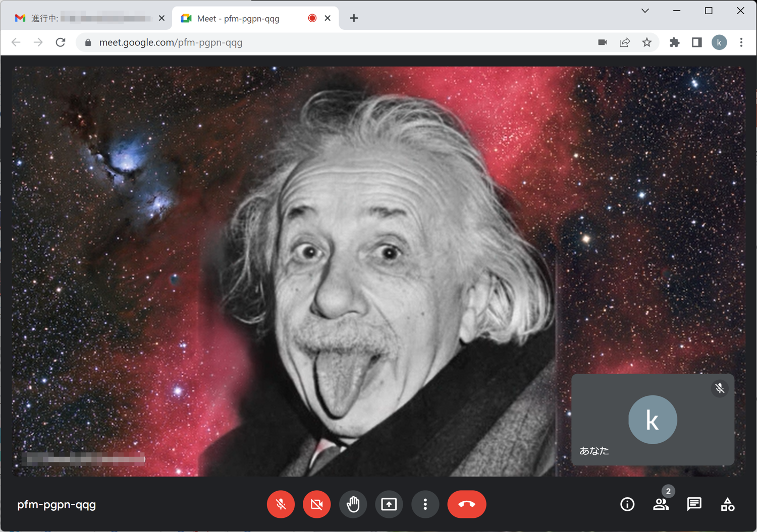The height and width of the screenshot is (532, 757).
Task: Raise your hand in the meeting
Action: [x=353, y=504]
